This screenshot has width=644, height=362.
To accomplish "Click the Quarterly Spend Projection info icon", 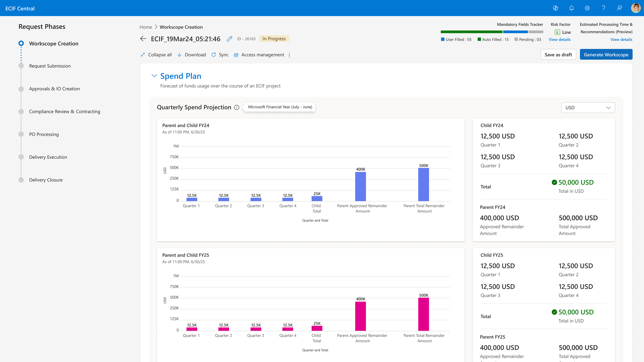I will click(237, 107).
